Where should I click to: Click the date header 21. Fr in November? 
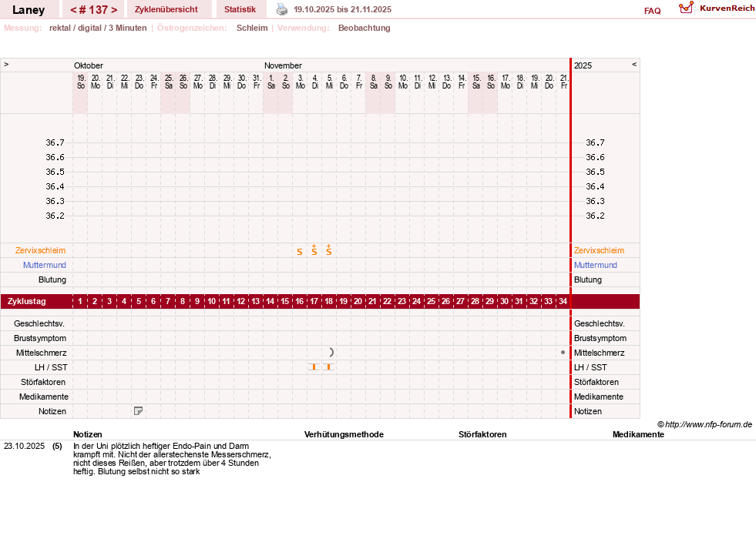563,82
